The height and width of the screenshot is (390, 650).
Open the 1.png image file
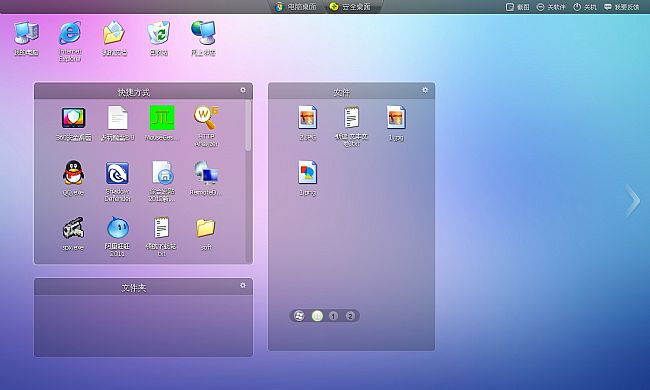(x=308, y=178)
